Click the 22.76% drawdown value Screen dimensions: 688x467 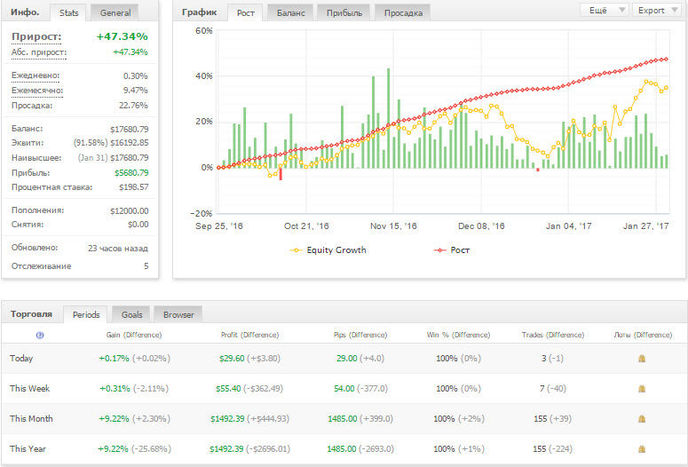coord(133,105)
